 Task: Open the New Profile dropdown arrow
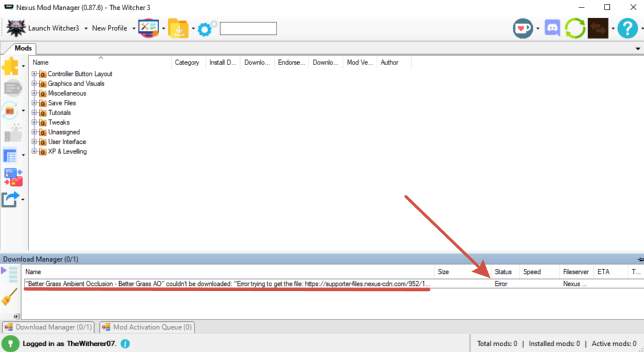[134, 29]
